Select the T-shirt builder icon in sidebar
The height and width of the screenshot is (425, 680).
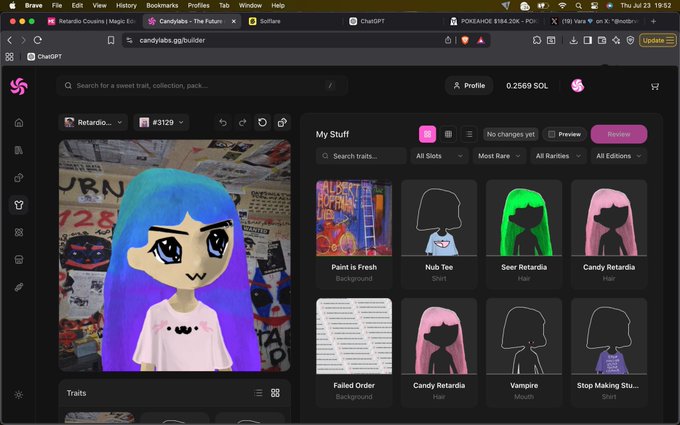(19, 205)
